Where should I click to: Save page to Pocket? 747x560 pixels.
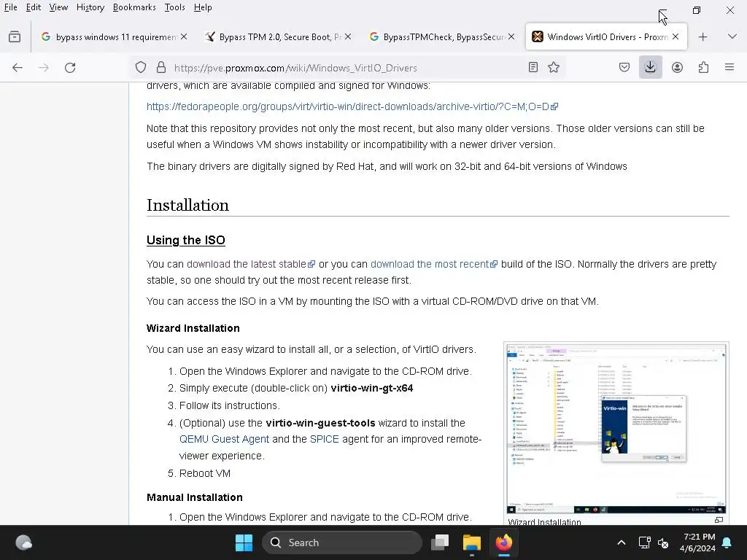624,68
